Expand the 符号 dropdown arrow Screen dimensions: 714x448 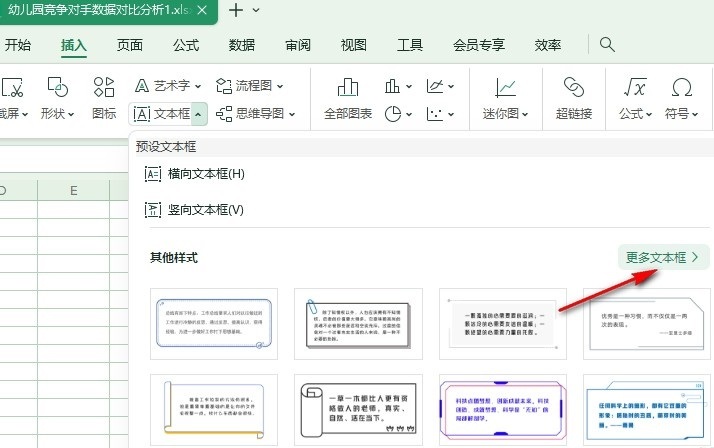pyautogui.click(x=695, y=114)
